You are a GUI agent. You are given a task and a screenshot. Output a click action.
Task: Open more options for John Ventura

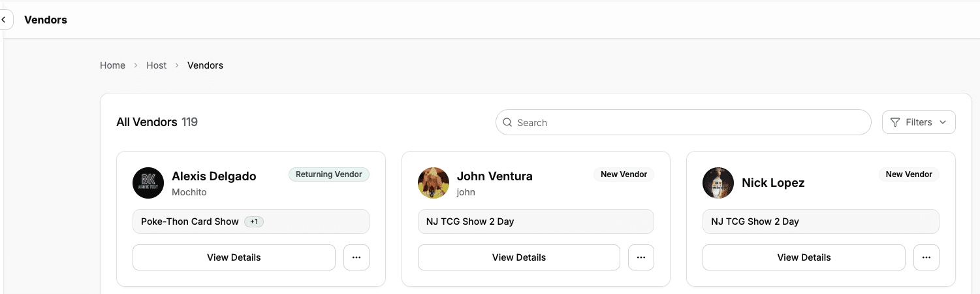(x=641, y=257)
